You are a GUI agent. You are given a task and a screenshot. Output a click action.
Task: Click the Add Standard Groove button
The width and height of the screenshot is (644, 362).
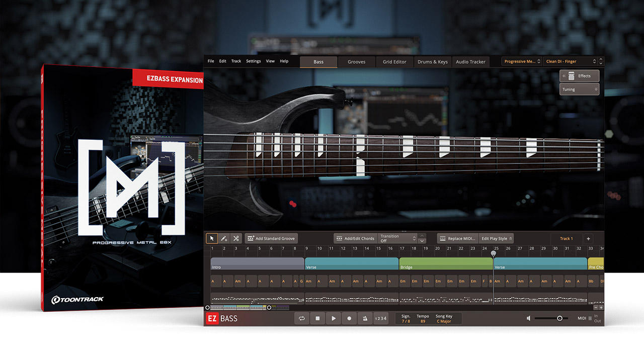(x=271, y=238)
